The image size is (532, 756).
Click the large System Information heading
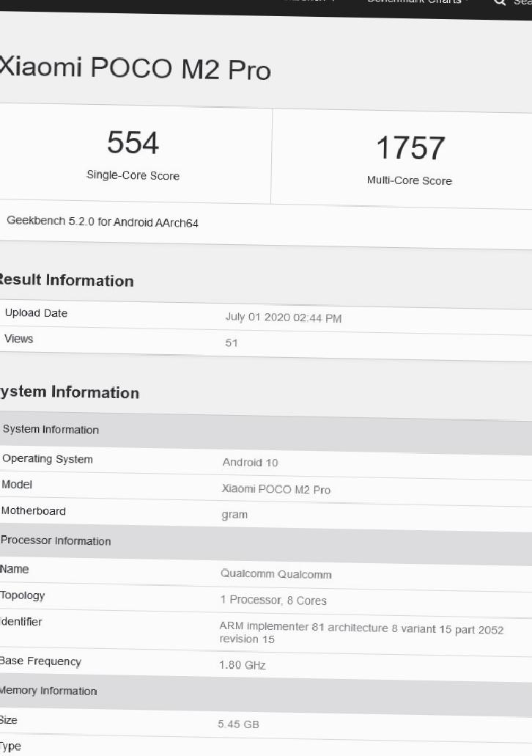click(70, 392)
